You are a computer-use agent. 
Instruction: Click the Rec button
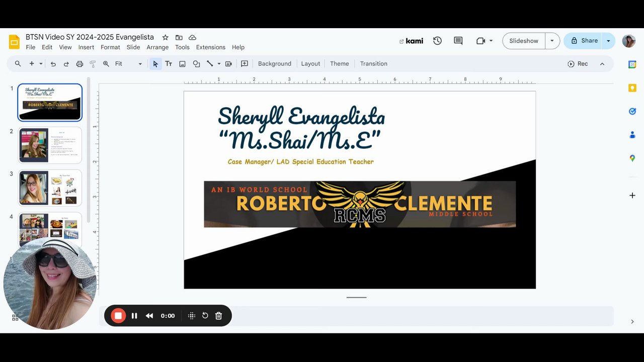click(578, 64)
